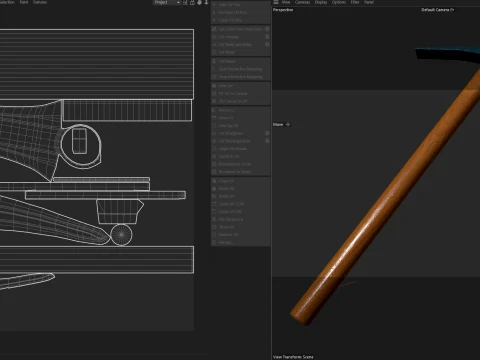Select the Remove UV Pins command
480x360 pixels.
point(240,12)
